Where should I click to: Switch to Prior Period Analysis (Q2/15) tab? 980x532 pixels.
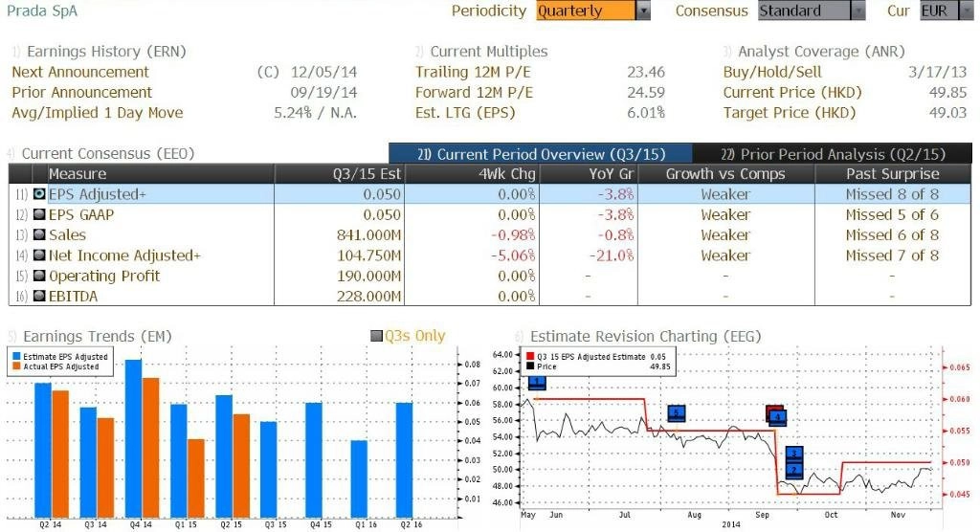coord(833,154)
